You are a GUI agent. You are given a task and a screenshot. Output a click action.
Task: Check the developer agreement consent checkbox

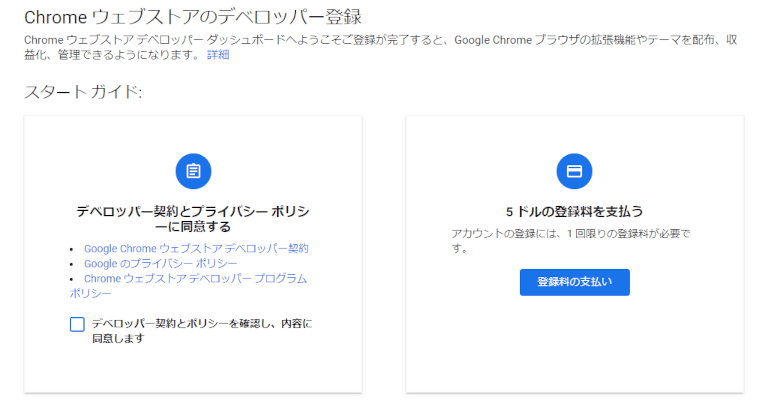pos(77,324)
